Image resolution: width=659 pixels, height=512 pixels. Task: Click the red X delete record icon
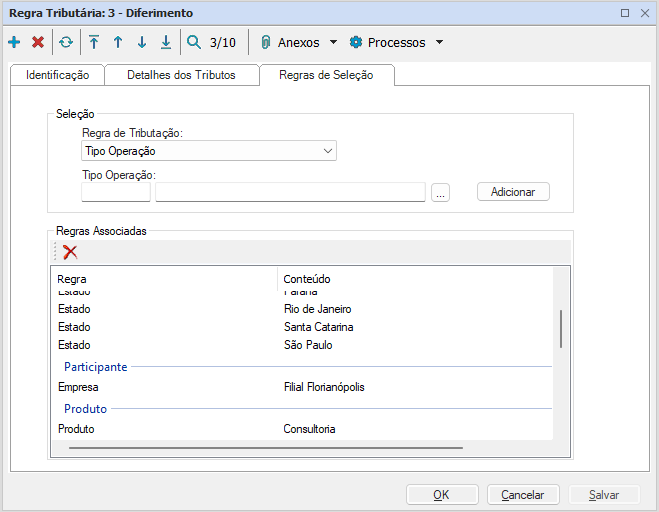pos(38,43)
